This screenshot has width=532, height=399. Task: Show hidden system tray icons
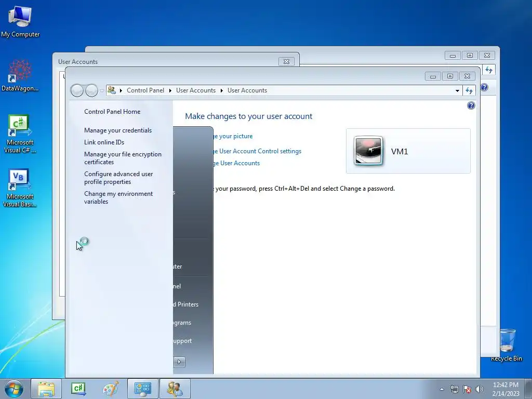[442, 389]
